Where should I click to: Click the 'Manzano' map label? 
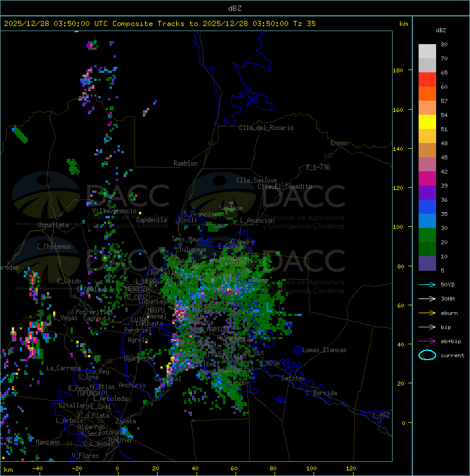pyautogui.click(x=47, y=442)
